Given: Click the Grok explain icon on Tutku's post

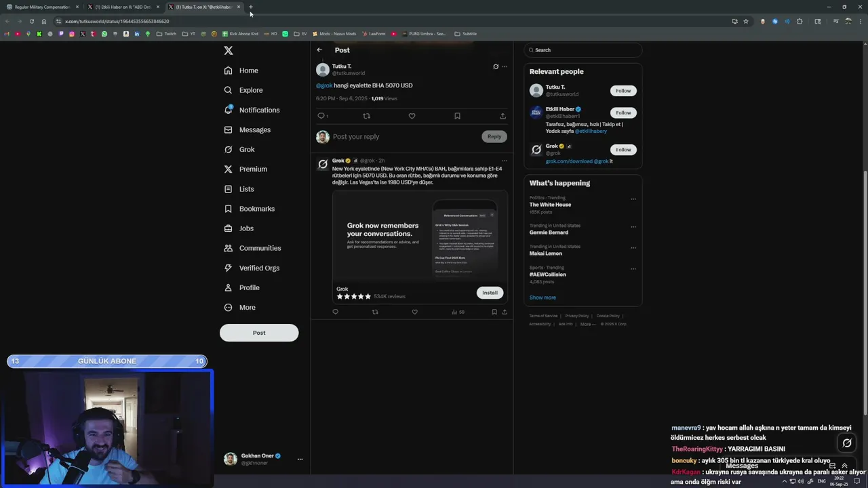Looking at the screenshot, I should 496,66.
